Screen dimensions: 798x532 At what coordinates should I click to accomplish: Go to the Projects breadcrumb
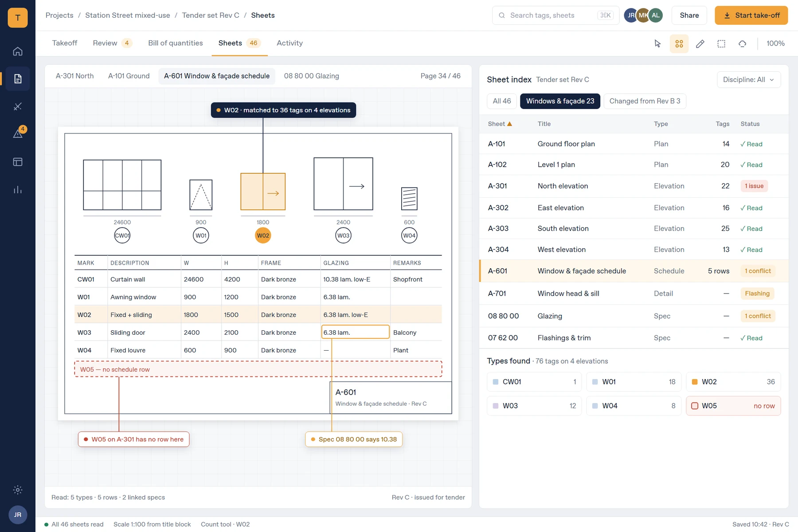click(59, 15)
